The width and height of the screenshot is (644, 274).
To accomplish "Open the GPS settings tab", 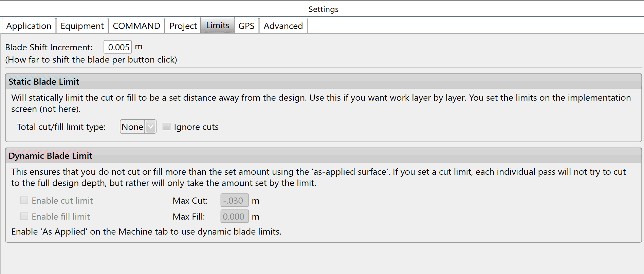I will [x=246, y=26].
